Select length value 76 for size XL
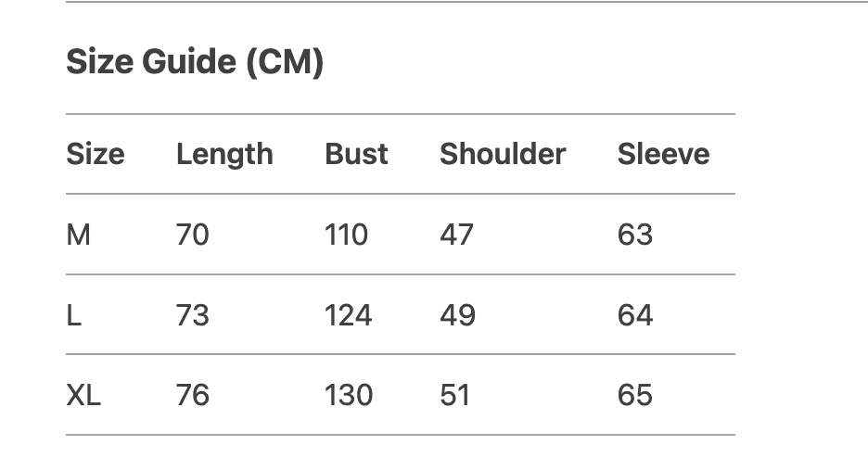The width and height of the screenshot is (868, 458). (x=193, y=396)
